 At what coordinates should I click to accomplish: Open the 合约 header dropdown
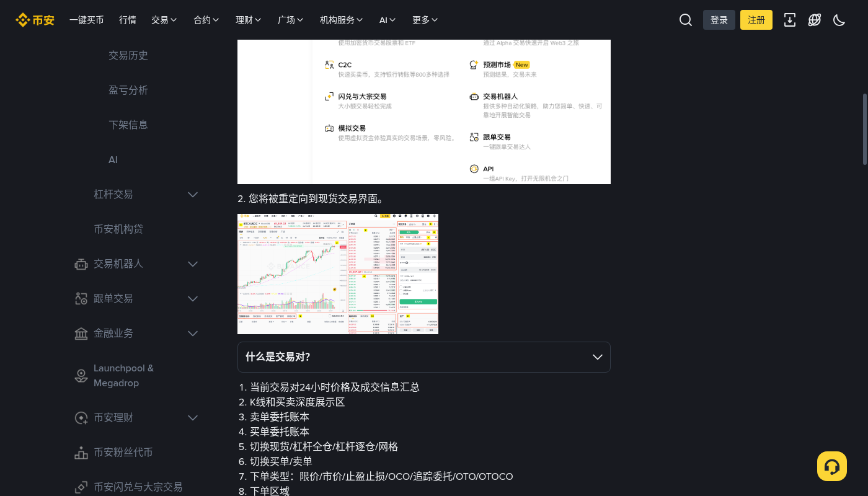click(x=206, y=20)
